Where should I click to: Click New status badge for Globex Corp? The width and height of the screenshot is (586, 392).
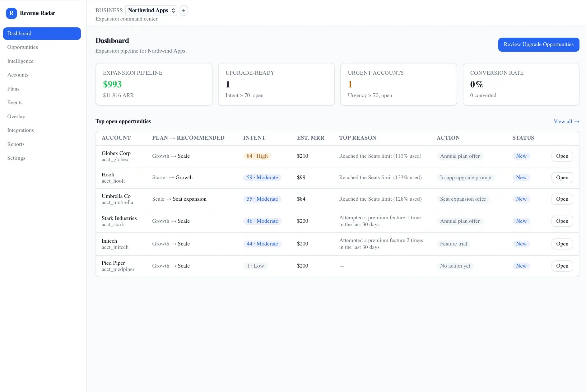[x=521, y=156]
